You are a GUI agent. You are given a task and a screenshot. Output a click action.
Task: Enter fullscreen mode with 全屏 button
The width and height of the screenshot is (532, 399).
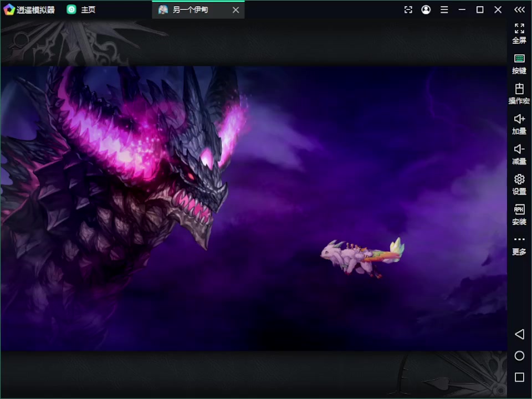[x=519, y=33]
